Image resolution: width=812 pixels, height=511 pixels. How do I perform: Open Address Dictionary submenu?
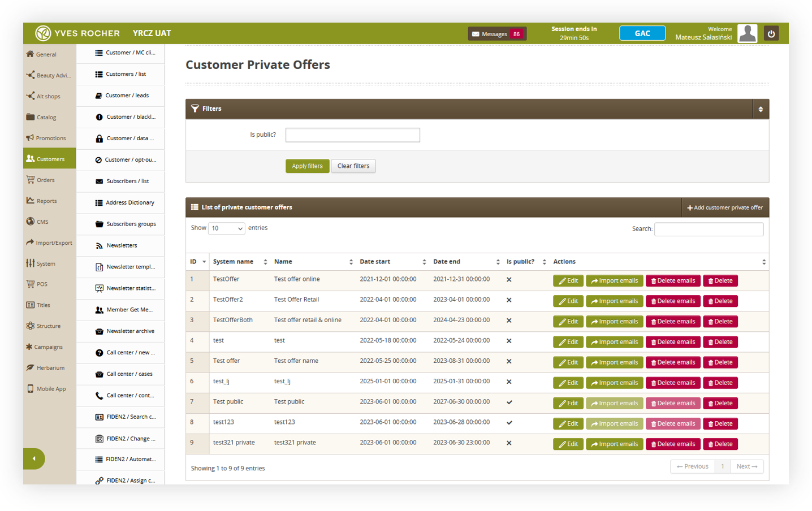pos(120,202)
